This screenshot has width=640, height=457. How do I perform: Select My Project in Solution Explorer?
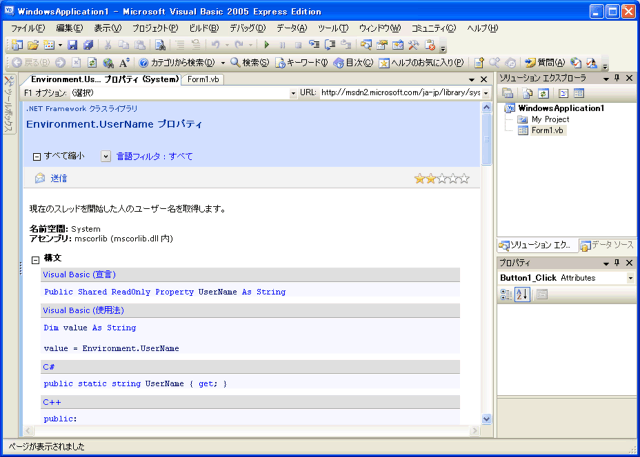[549, 119]
